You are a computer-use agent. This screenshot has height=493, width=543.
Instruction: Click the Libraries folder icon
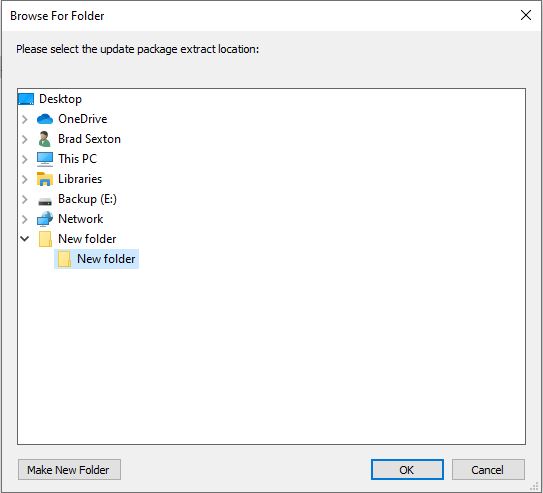pos(45,179)
